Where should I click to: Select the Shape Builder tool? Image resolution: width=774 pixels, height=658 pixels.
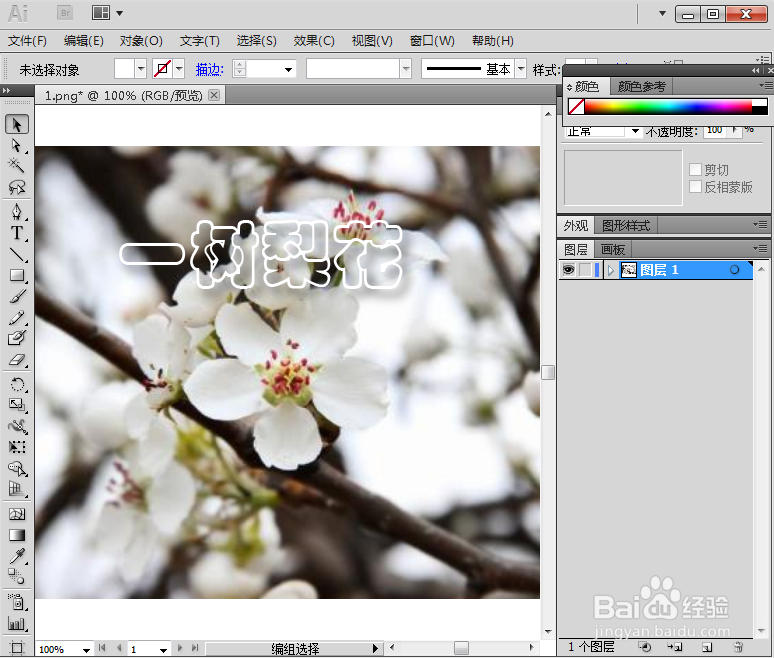17,468
